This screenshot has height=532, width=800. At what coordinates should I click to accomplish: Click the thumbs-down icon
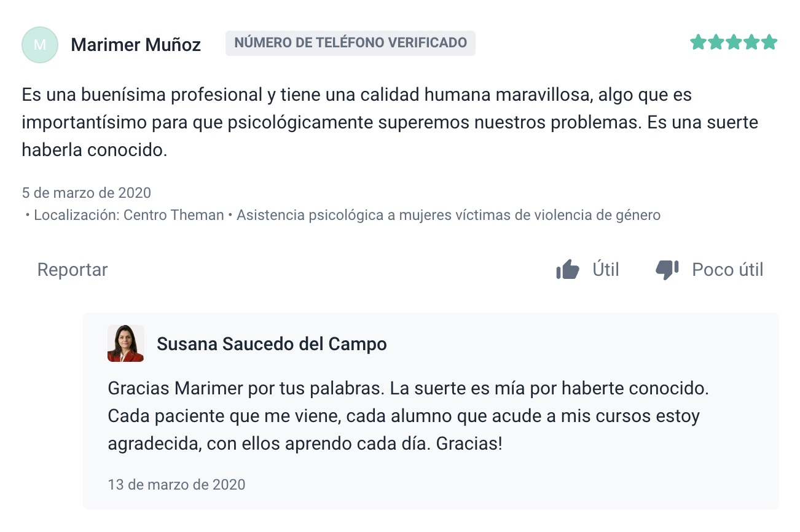click(x=667, y=270)
